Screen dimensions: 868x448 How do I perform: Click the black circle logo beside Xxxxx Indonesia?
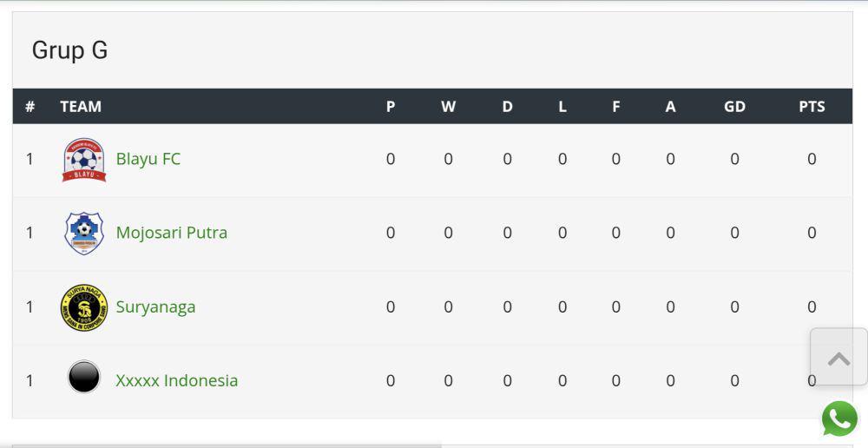84,377
